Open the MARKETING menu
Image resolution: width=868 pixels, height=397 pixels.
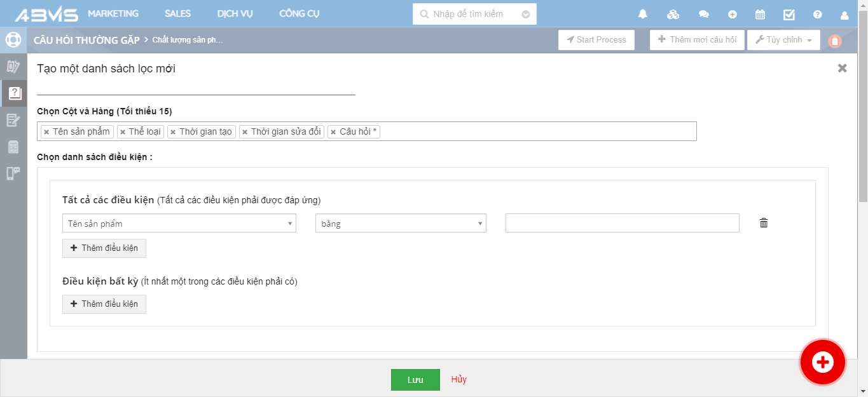113,14
